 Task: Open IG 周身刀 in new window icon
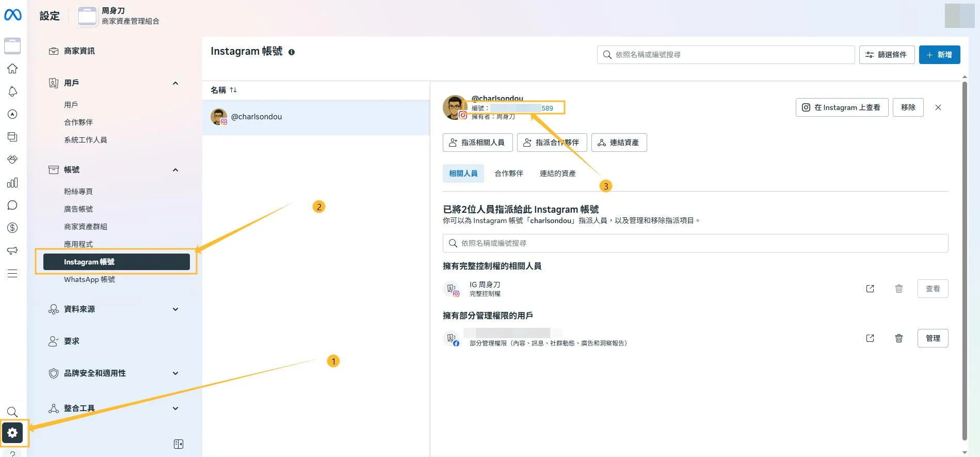(x=870, y=289)
